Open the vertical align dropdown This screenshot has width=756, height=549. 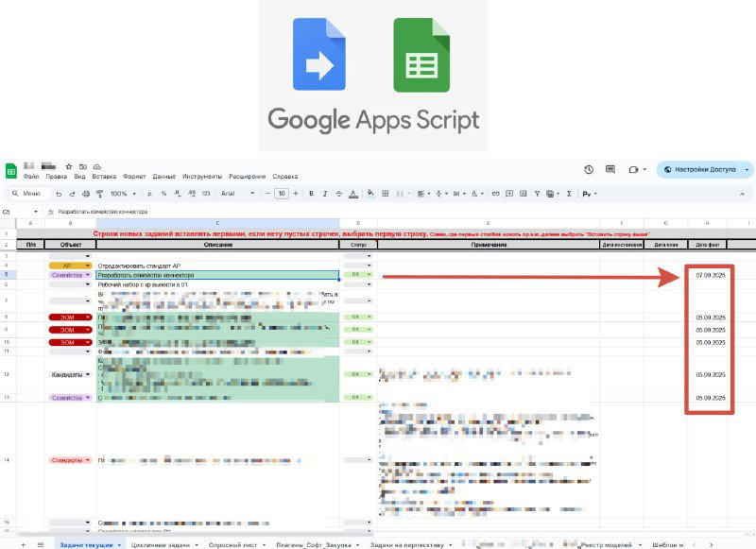click(441, 194)
